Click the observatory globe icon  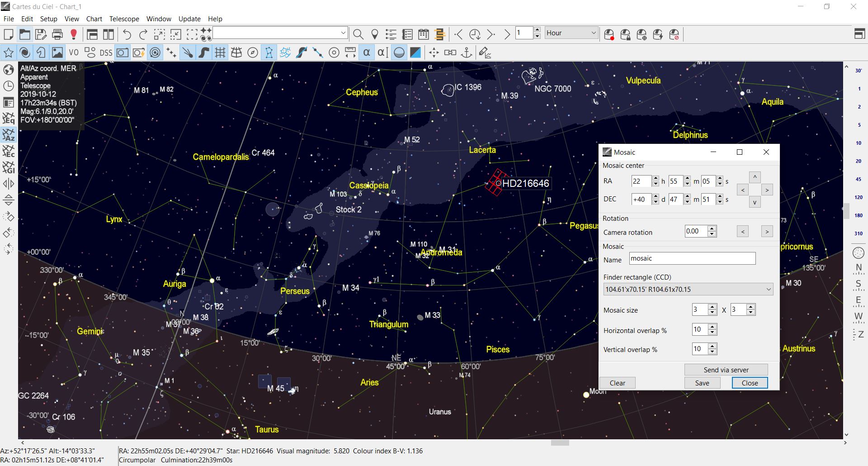(9, 70)
